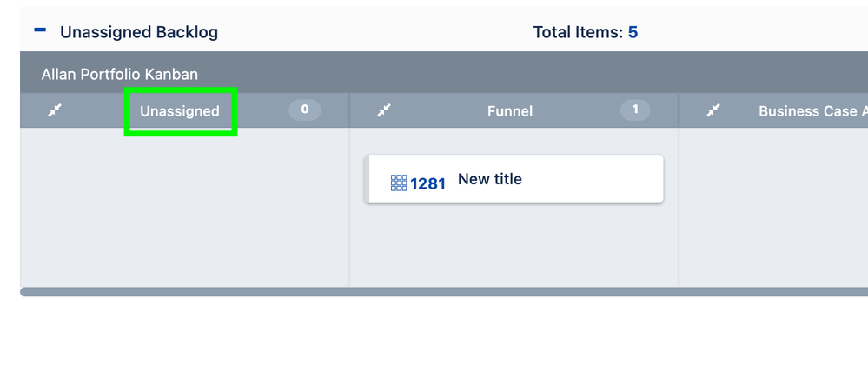Screen dimensions: 868x365
Task: Click the Total Items label
Action: click(579, 32)
